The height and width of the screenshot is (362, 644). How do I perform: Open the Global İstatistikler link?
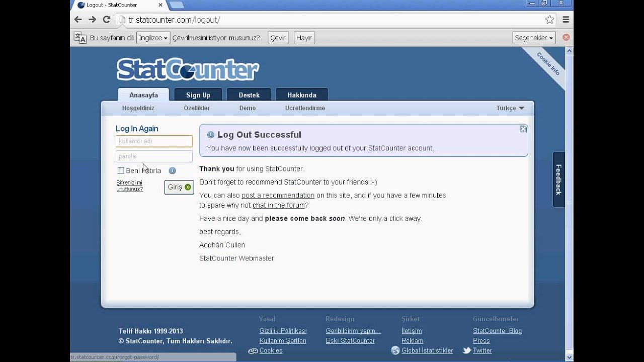427,350
